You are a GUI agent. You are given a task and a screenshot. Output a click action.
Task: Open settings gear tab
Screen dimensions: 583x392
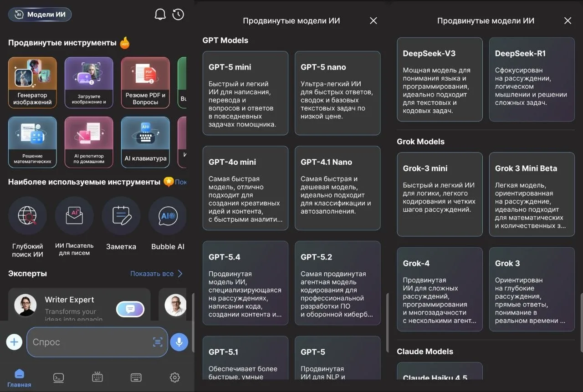(x=175, y=377)
